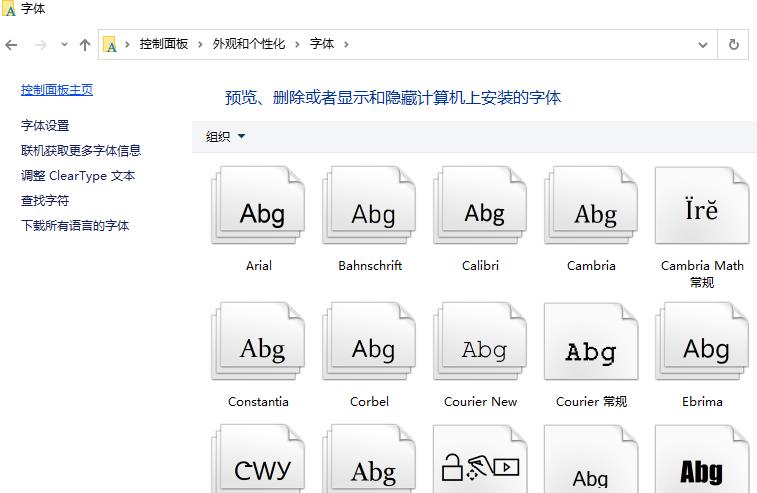The height and width of the screenshot is (493, 757).
Task: Expand chevron before 控制面板 in breadcrumb
Action: (x=127, y=44)
